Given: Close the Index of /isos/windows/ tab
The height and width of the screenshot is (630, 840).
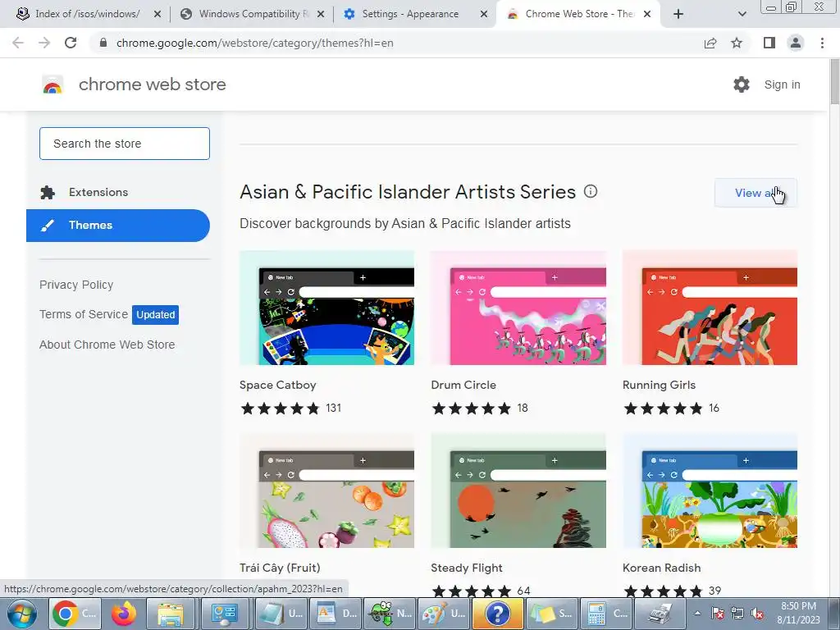Looking at the screenshot, I should tap(157, 14).
